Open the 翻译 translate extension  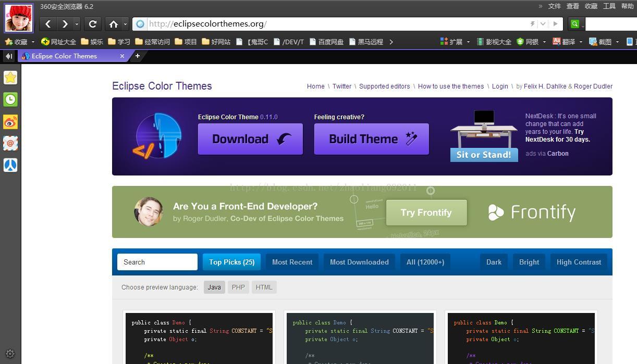click(564, 42)
